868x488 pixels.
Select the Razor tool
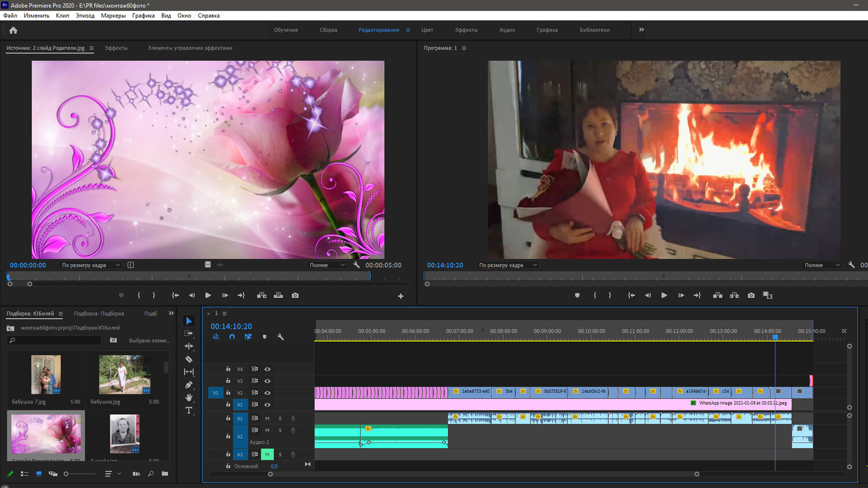189,359
